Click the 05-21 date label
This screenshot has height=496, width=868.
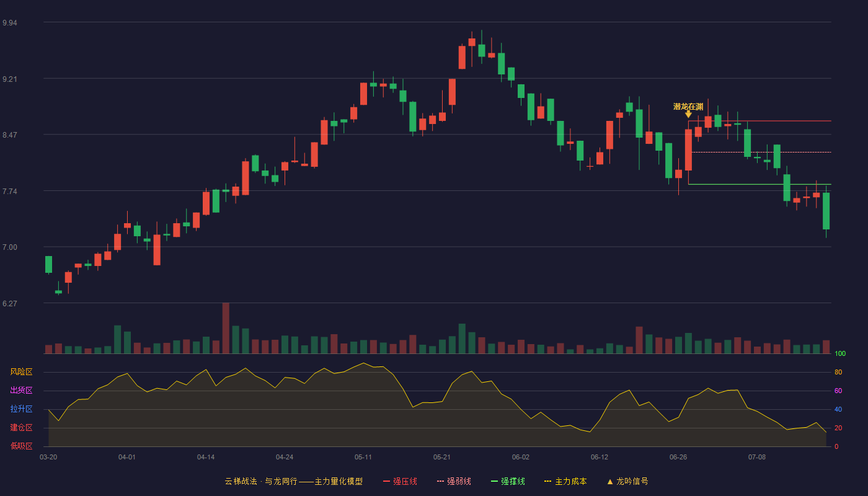coord(442,457)
